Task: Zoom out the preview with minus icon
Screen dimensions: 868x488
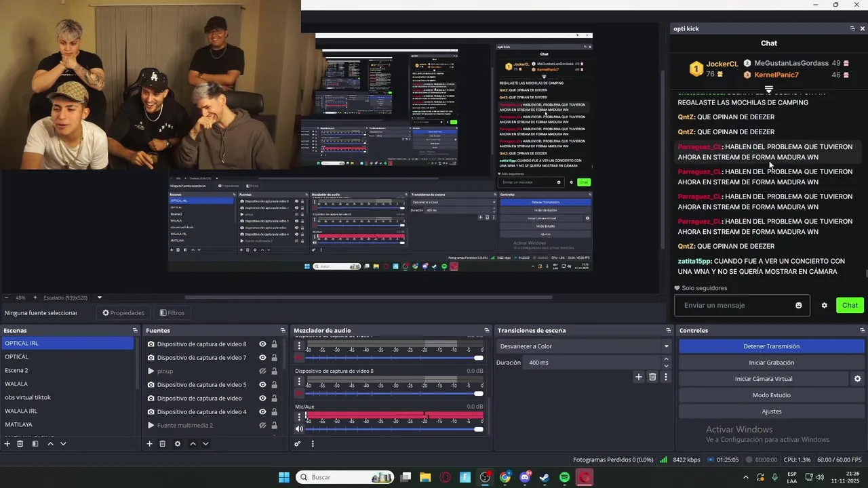Action: pos(6,298)
